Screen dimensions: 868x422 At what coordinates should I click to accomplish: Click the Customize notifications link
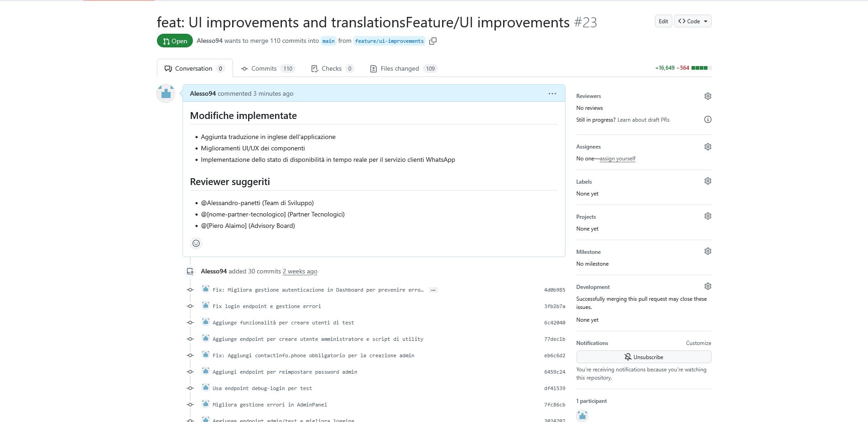click(698, 343)
